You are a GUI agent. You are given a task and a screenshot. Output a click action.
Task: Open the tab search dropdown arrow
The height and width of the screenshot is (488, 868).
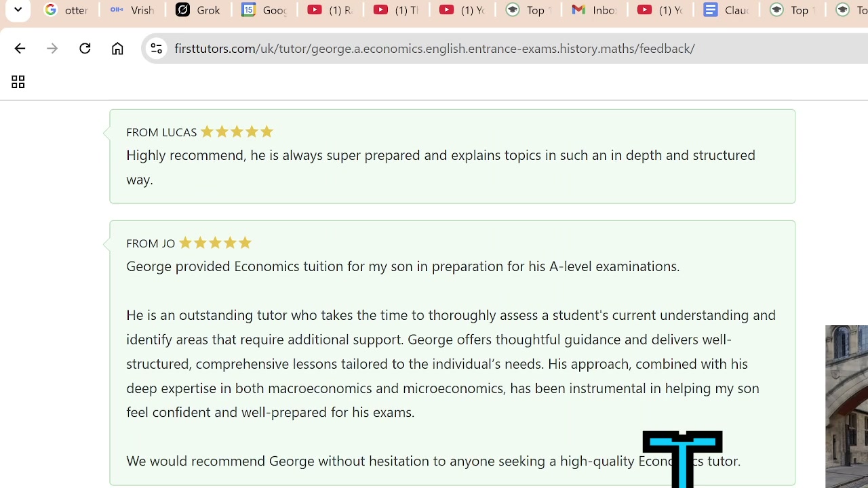click(18, 10)
